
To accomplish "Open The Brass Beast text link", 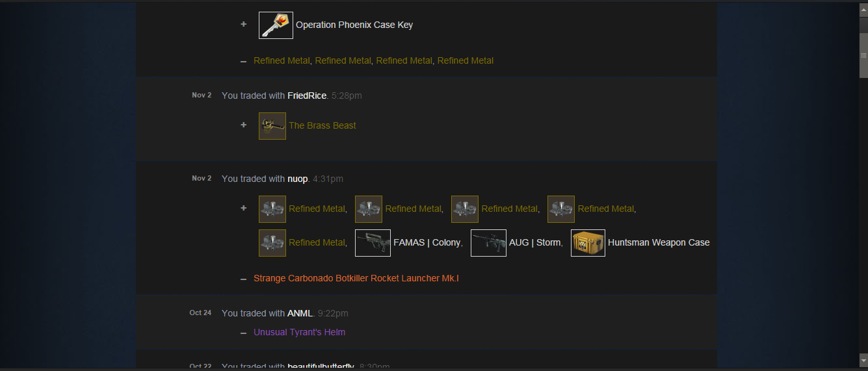I will point(322,126).
